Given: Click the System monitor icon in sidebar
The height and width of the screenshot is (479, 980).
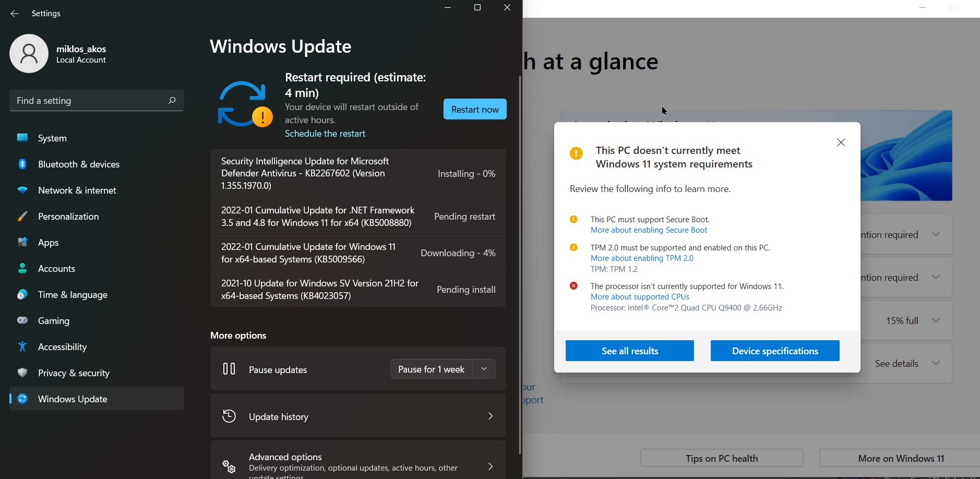Looking at the screenshot, I should [22, 138].
